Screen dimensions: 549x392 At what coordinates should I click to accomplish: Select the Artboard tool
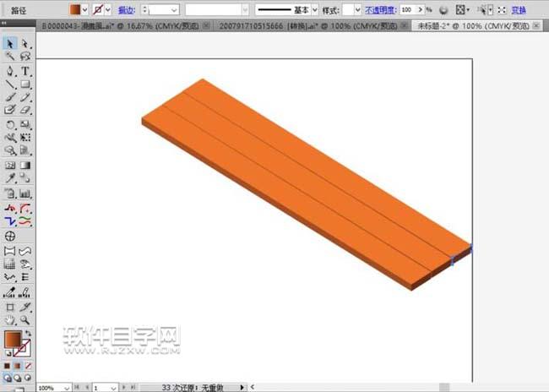pyautogui.click(x=10, y=307)
